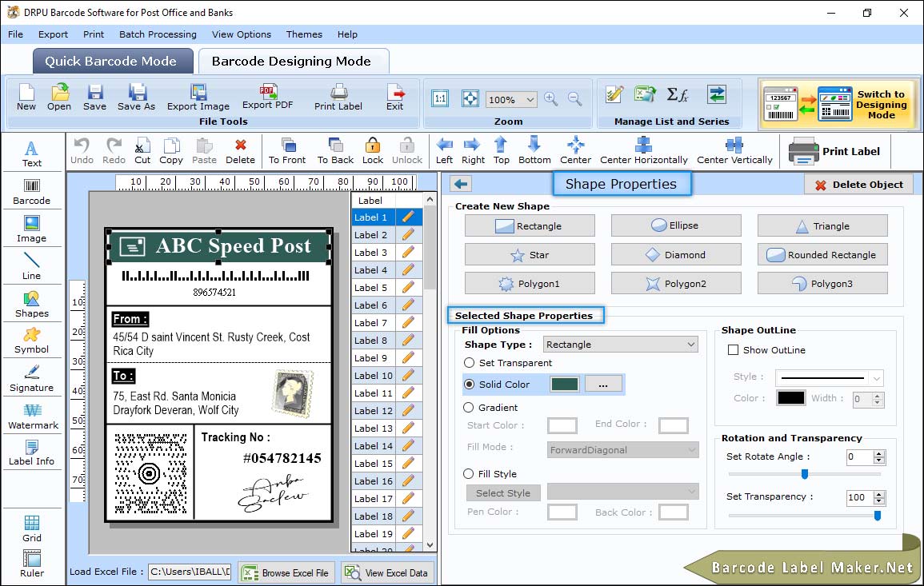Align object Center Vertically
Screen dimensions: 924x586
point(734,151)
